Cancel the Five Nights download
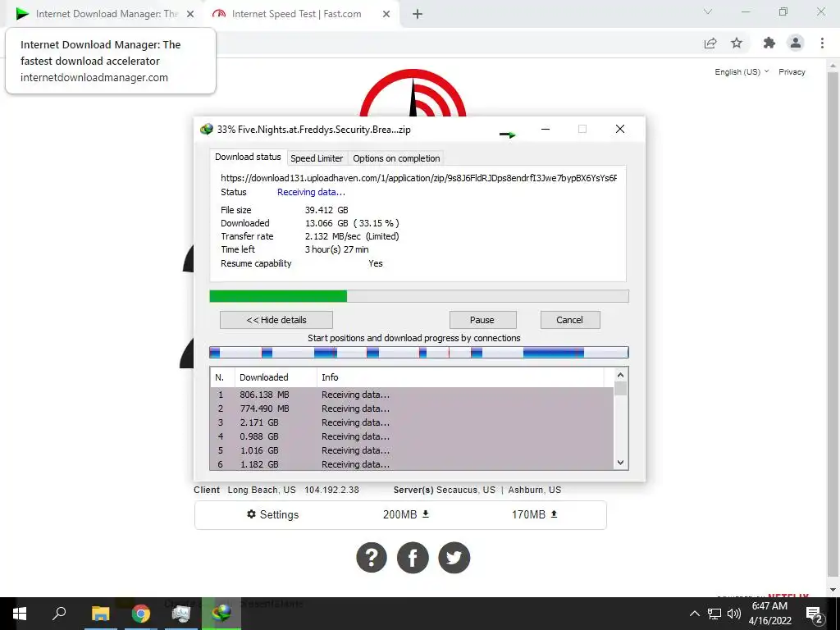 tap(569, 320)
